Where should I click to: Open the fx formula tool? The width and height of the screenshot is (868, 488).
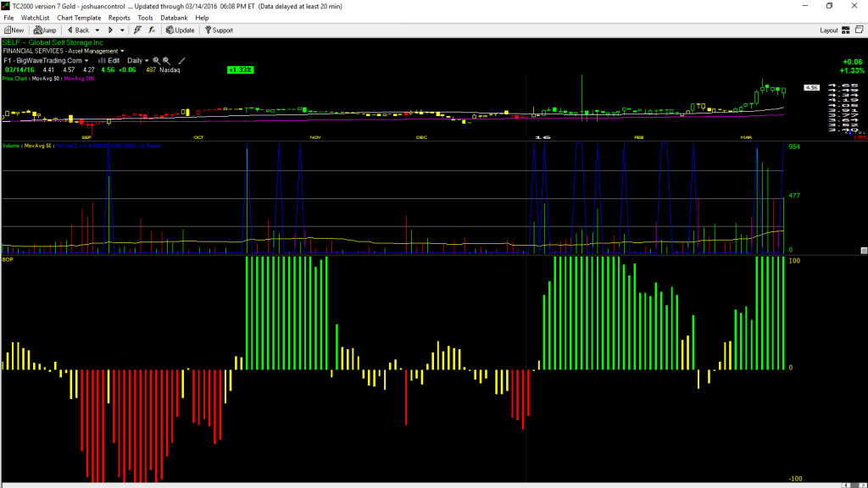tap(152, 30)
